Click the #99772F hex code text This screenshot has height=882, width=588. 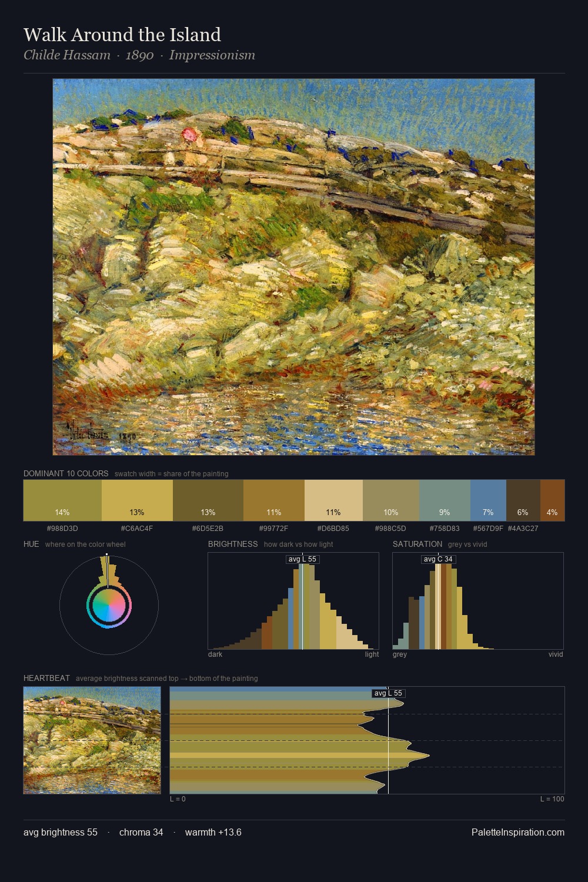[274, 529]
